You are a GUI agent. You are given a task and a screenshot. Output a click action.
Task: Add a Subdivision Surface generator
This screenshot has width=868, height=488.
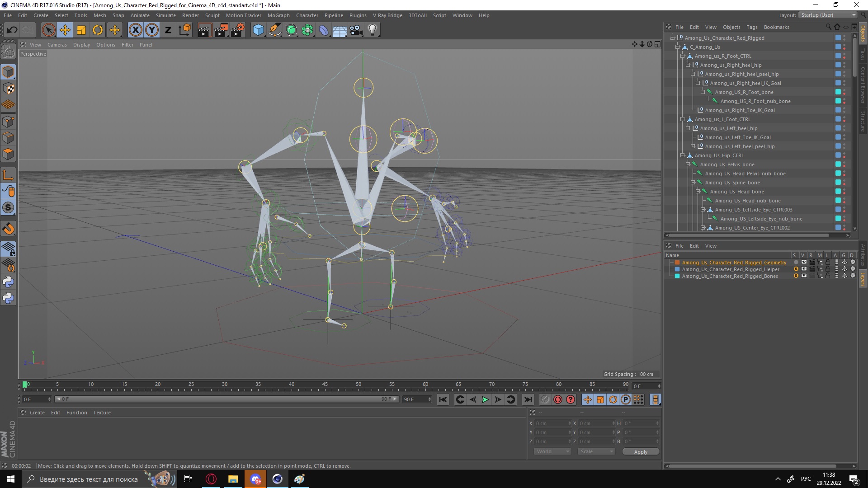click(x=291, y=30)
